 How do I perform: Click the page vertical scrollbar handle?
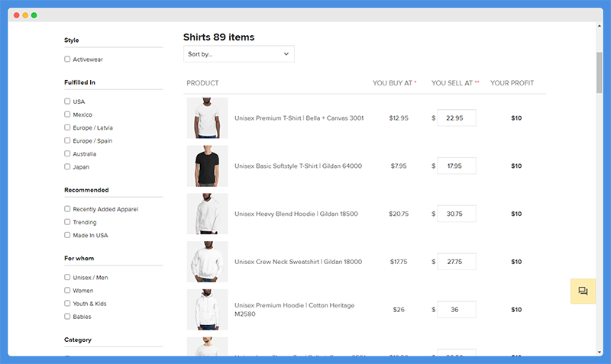599,72
